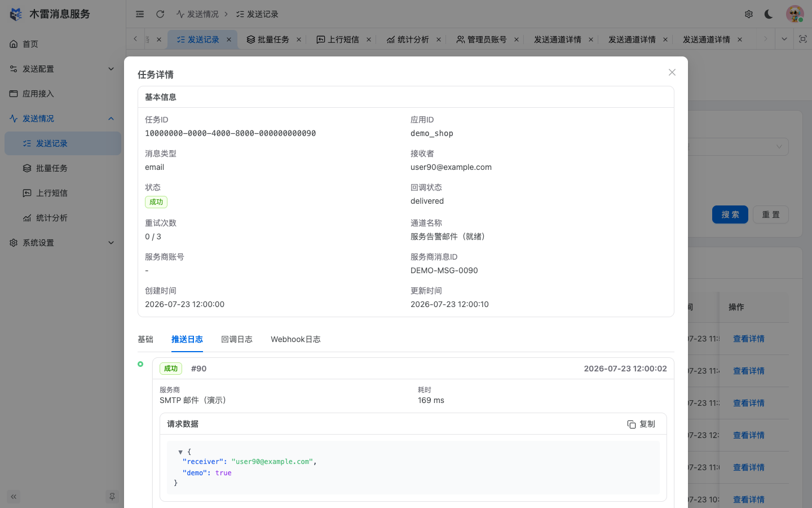The image size is (812, 508).
Task: Click the task ID value text
Action: pyautogui.click(x=230, y=133)
